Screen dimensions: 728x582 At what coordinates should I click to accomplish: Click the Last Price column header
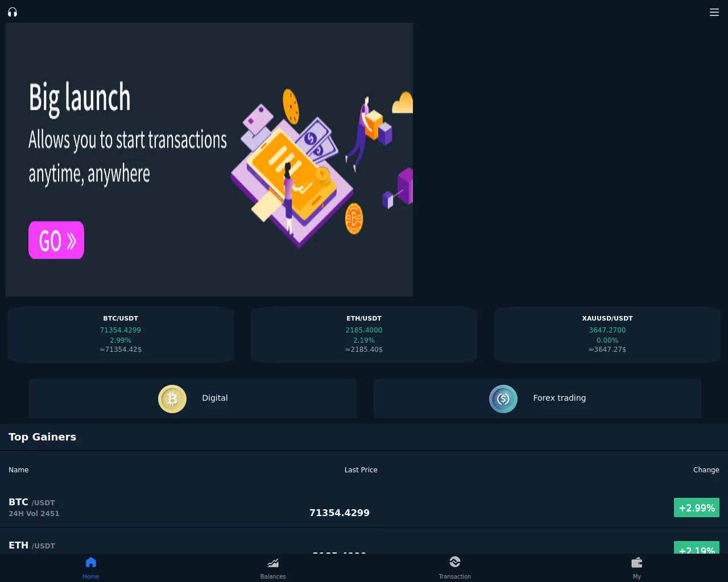click(361, 470)
